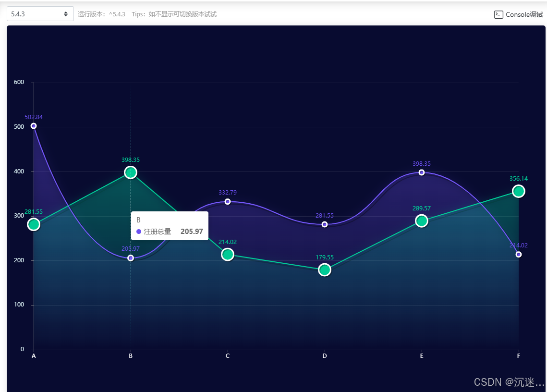Click the green point labeled 356.14 at F
Image resolution: width=547 pixels, height=392 pixels.
tap(518, 191)
